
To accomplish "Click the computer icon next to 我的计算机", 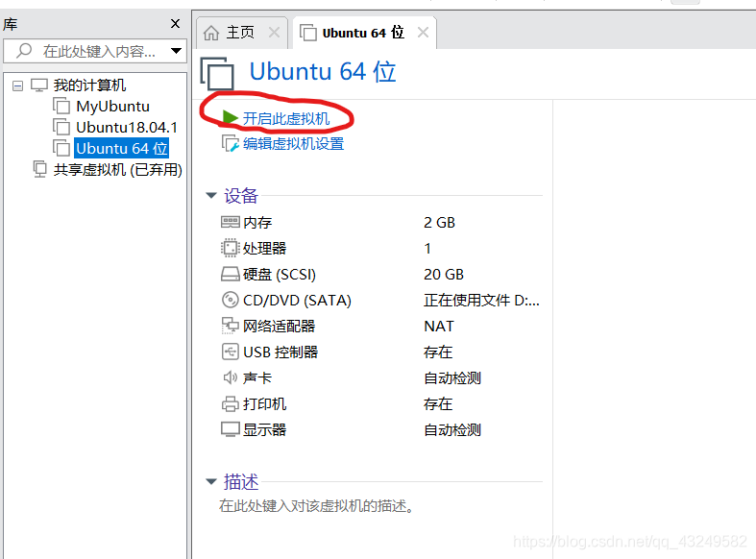I will [39, 85].
